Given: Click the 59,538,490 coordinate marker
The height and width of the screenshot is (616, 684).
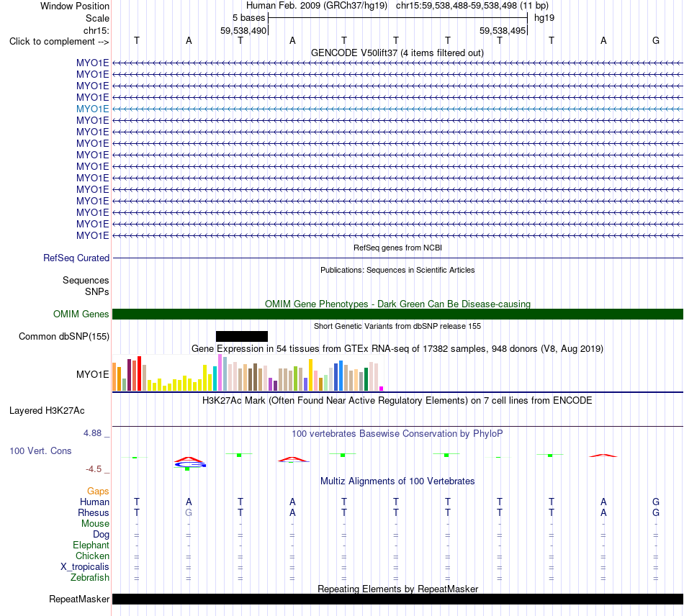Looking at the screenshot, I should click(x=243, y=30).
